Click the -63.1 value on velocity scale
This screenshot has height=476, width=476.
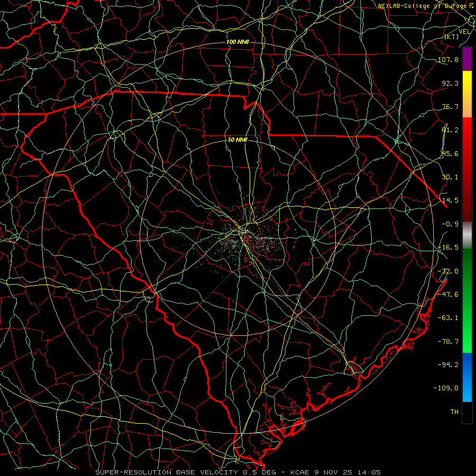(x=448, y=318)
